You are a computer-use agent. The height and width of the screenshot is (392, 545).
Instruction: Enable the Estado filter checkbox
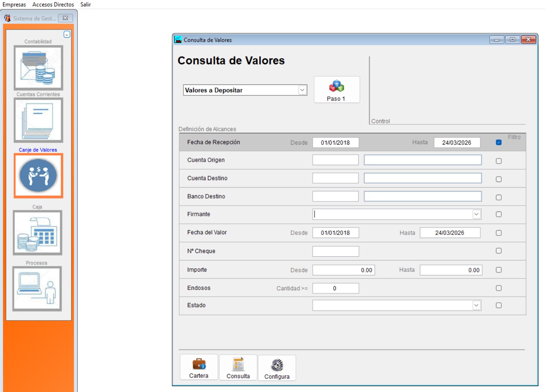[x=498, y=305]
